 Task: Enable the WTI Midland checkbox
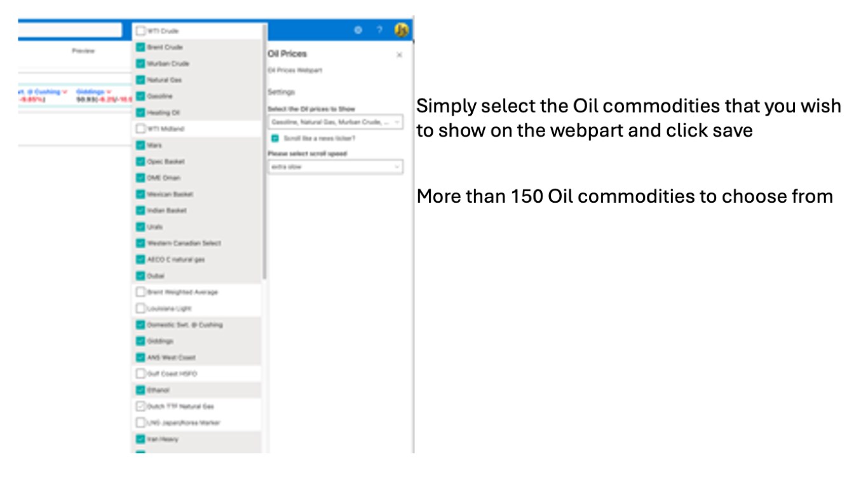coord(140,129)
